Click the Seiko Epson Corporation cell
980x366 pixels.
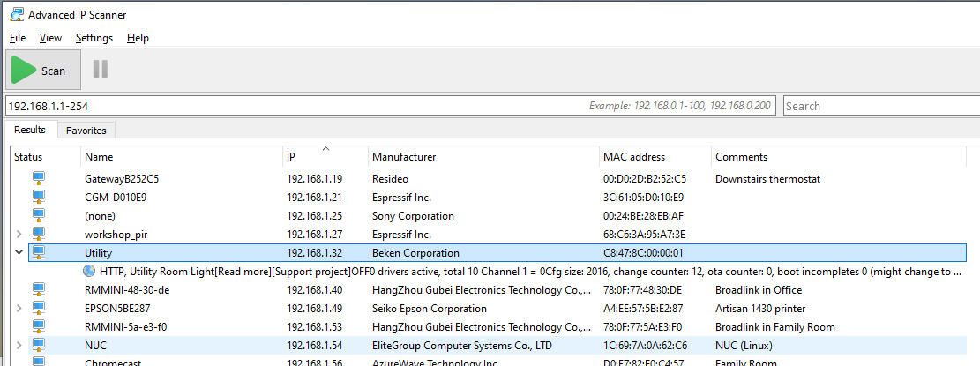tap(429, 309)
